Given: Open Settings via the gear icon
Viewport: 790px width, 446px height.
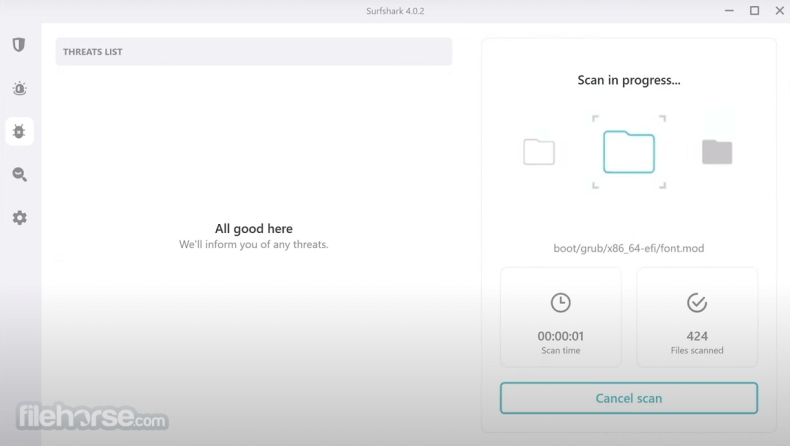Looking at the screenshot, I should click(19, 218).
